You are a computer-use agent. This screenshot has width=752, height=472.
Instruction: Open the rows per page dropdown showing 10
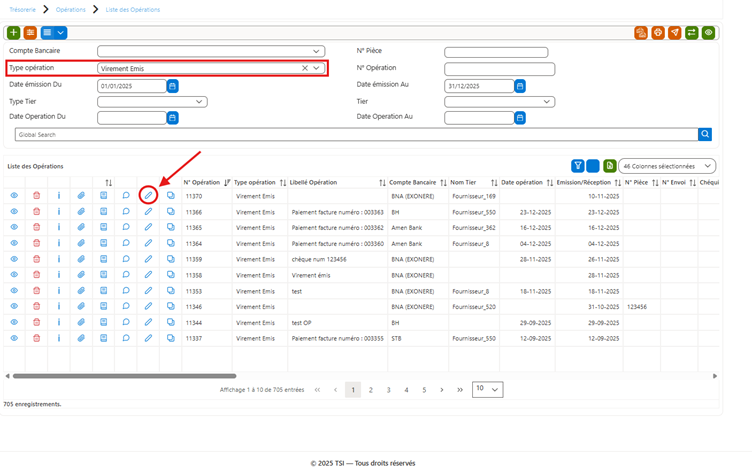pos(488,389)
